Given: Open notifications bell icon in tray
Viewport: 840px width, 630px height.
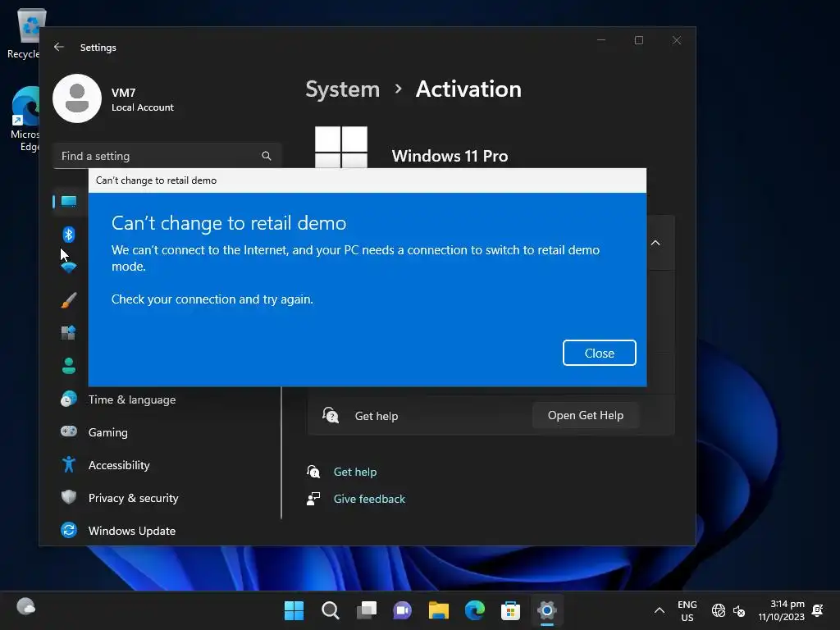Looking at the screenshot, I should [818, 610].
